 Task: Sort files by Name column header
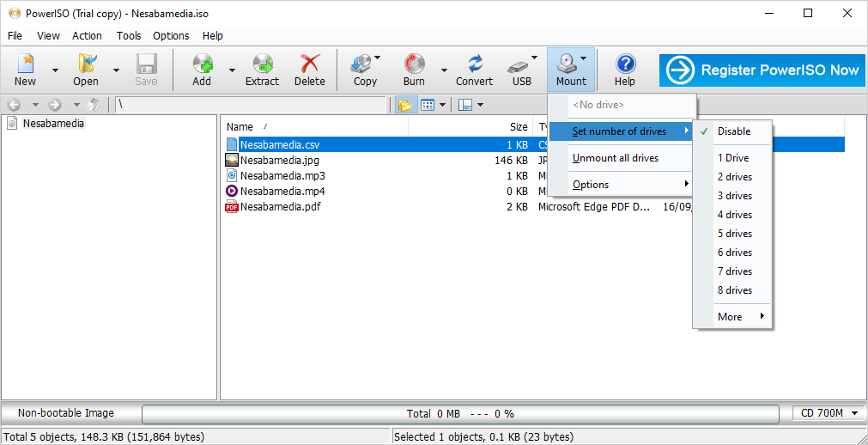[240, 127]
